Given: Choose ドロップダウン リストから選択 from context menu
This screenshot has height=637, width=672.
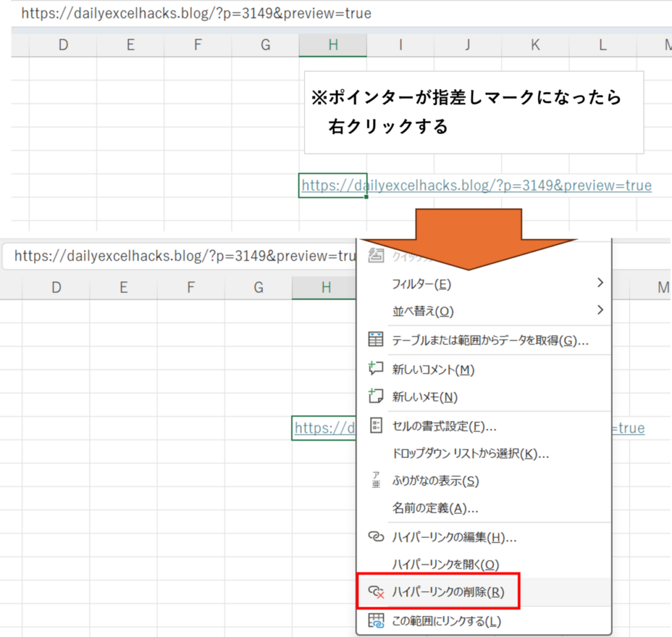Looking at the screenshot, I should tap(470, 454).
